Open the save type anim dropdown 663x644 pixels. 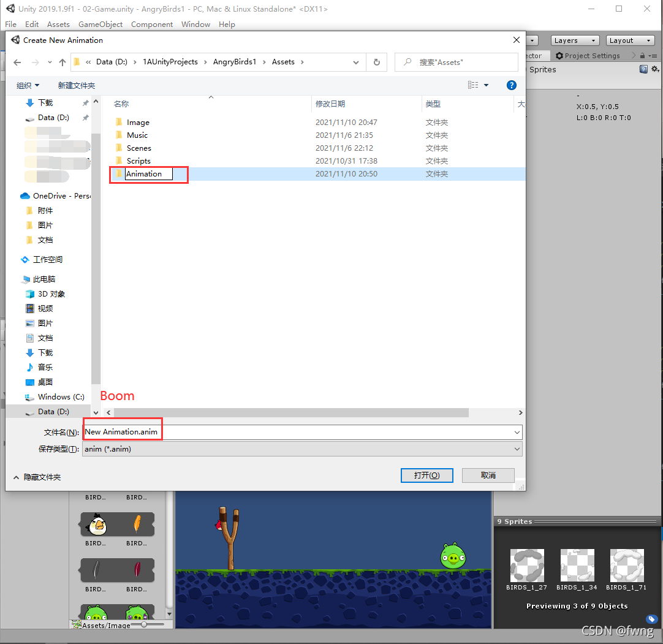517,449
